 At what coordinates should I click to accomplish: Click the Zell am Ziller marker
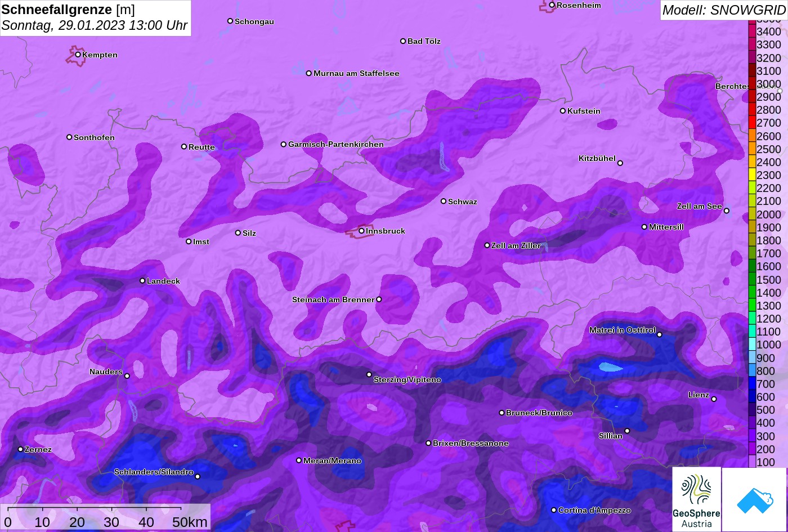pyautogui.click(x=487, y=245)
